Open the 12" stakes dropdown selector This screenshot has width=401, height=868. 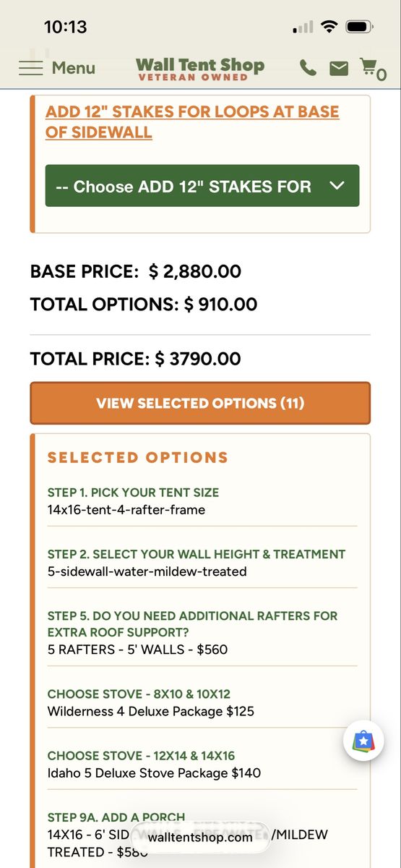[x=202, y=186]
